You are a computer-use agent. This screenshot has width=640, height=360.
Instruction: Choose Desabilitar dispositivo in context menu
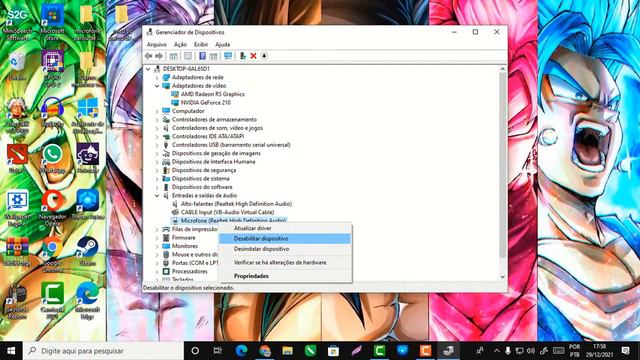[x=285, y=238]
